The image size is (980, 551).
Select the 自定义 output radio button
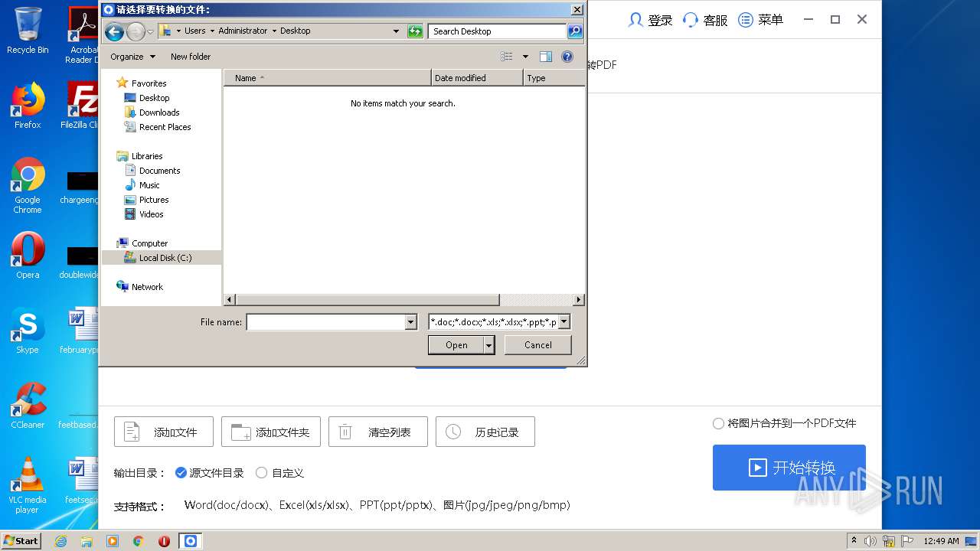[261, 473]
